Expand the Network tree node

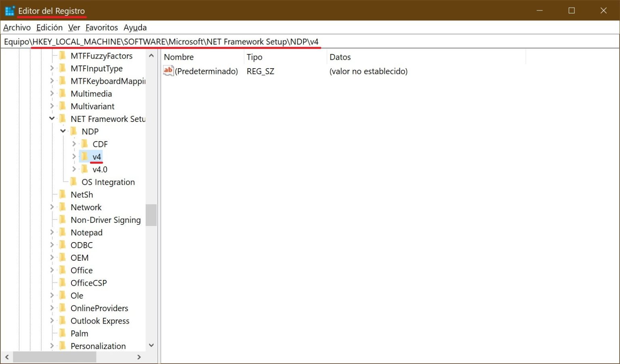click(52, 207)
